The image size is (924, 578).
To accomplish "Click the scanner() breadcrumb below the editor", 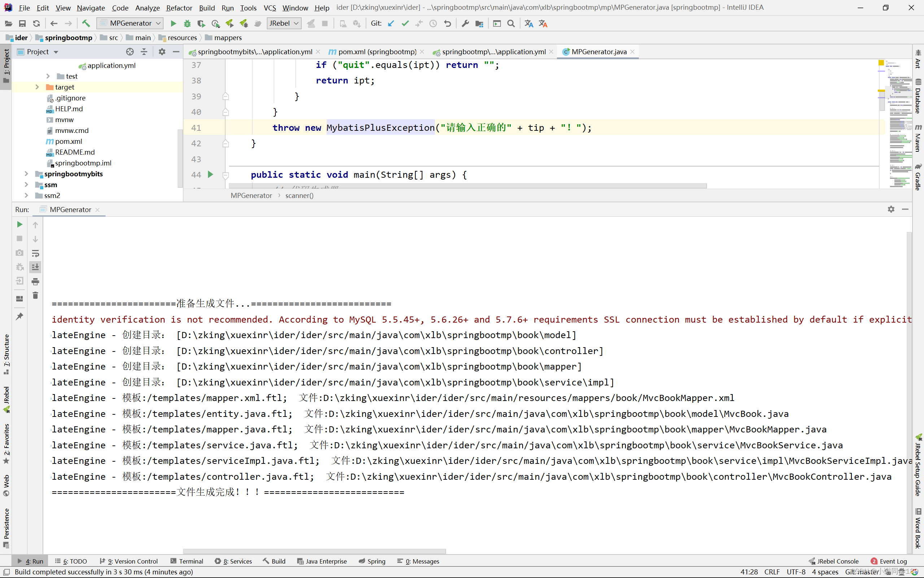I will [x=299, y=195].
